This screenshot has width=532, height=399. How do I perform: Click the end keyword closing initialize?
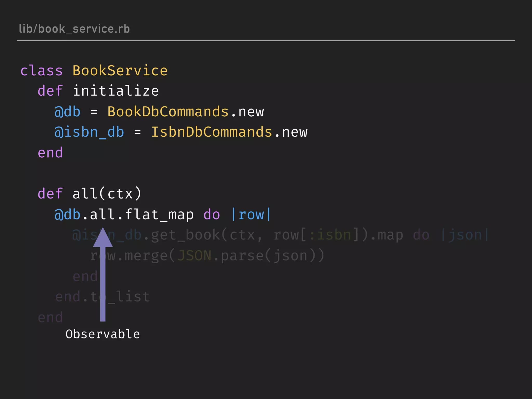tap(50, 152)
